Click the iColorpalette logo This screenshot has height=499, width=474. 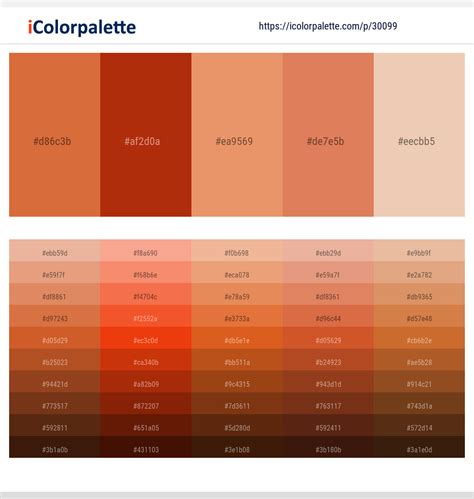(82, 27)
